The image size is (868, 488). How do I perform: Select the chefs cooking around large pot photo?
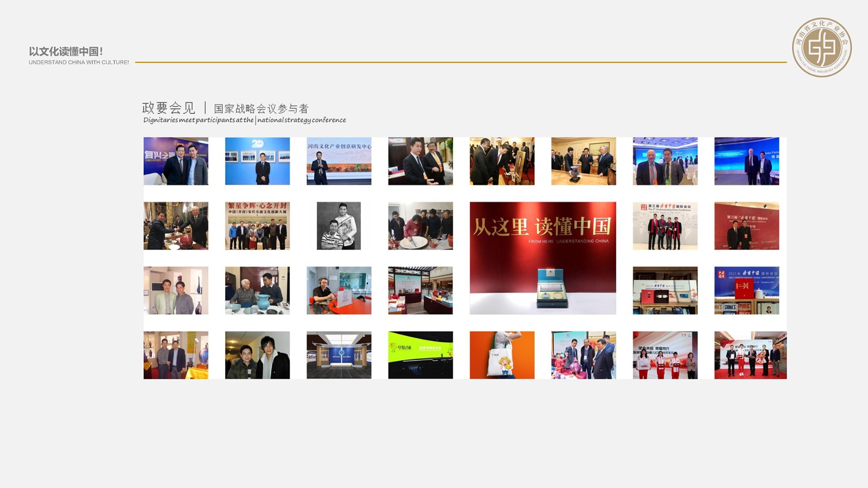tap(420, 226)
